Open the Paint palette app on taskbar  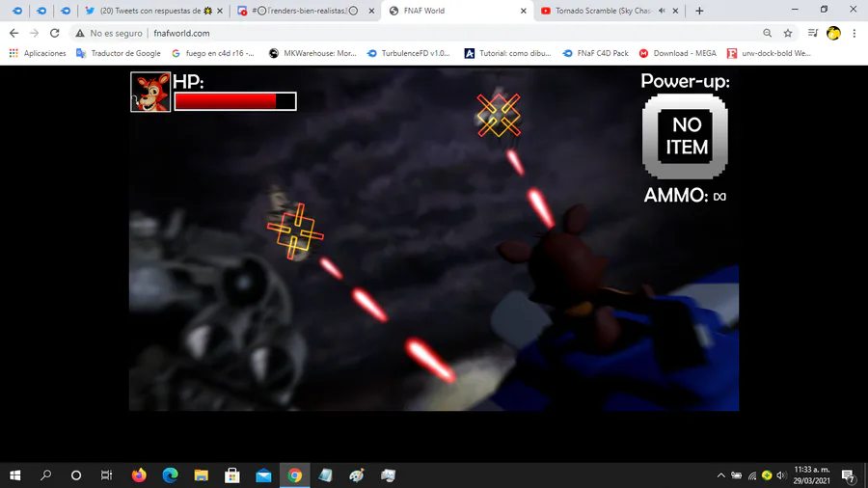357,475
